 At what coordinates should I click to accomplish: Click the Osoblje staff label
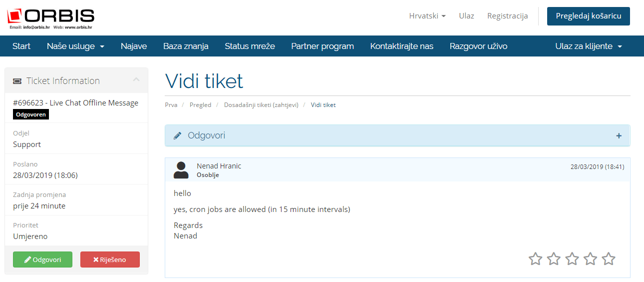point(208,175)
